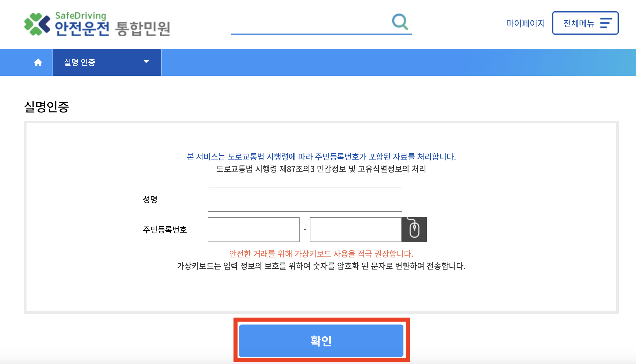This screenshot has height=364, width=636.
Task: Open the 마이페이지 menu item
Action: coord(526,24)
